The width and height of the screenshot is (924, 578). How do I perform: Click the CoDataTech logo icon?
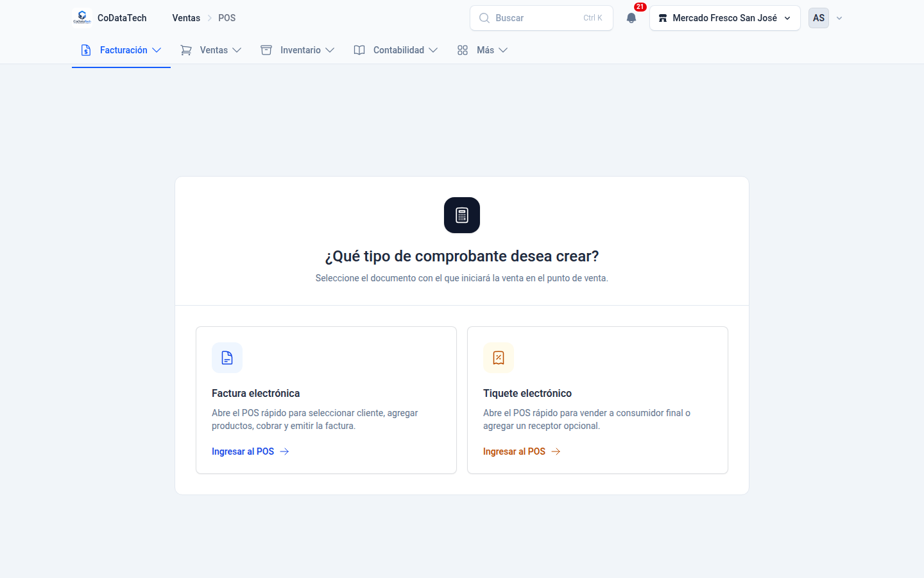pos(82,18)
